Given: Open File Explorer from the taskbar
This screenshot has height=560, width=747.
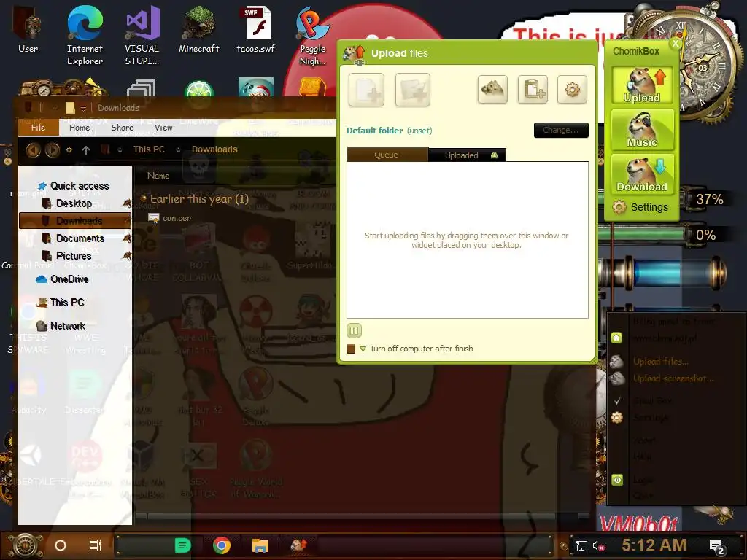Looking at the screenshot, I should (x=260, y=545).
